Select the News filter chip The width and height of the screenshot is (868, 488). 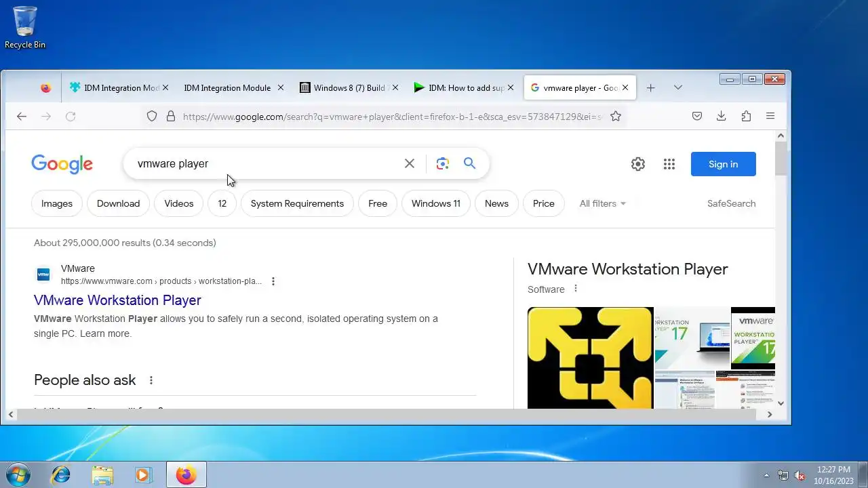click(496, 203)
